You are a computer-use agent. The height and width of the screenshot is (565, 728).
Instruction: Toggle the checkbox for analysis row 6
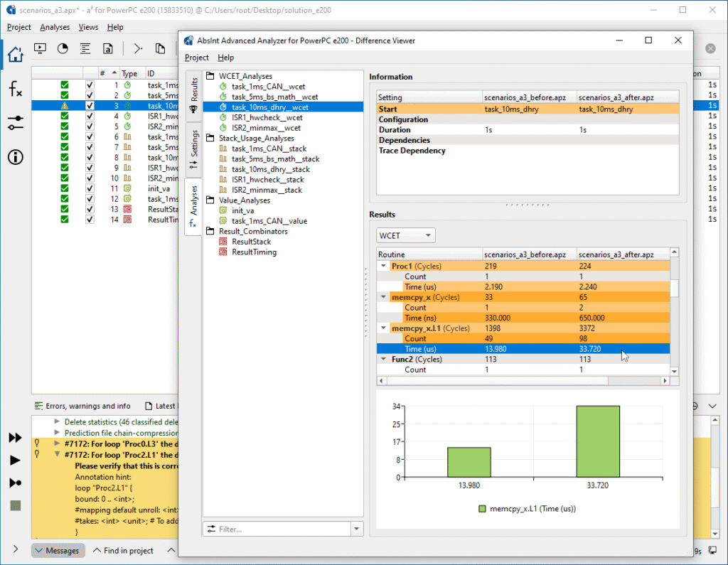pos(90,136)
